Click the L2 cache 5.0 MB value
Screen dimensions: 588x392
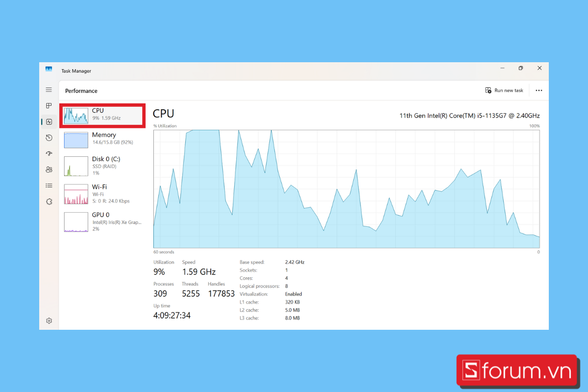pos(293,310)
